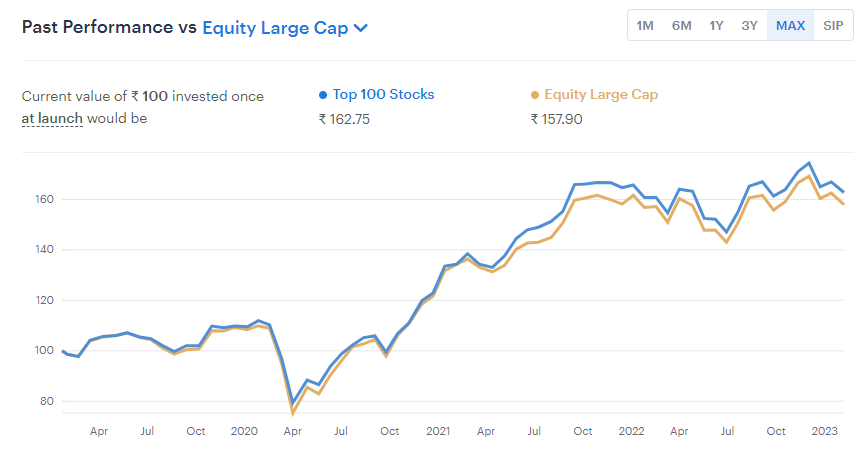Click the 2023 marker on the timeline

click(x=825, y=432)
